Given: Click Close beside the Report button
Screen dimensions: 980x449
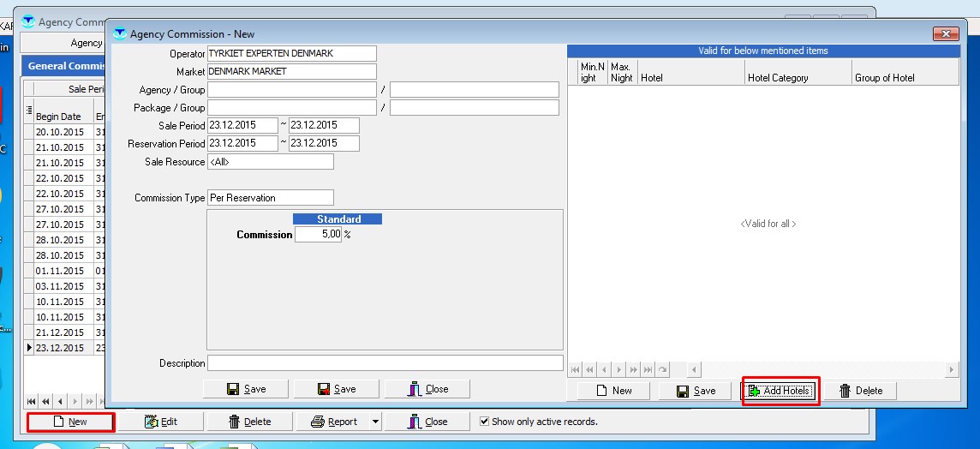Looking at the screenshot, I should (x=427, y=422).
